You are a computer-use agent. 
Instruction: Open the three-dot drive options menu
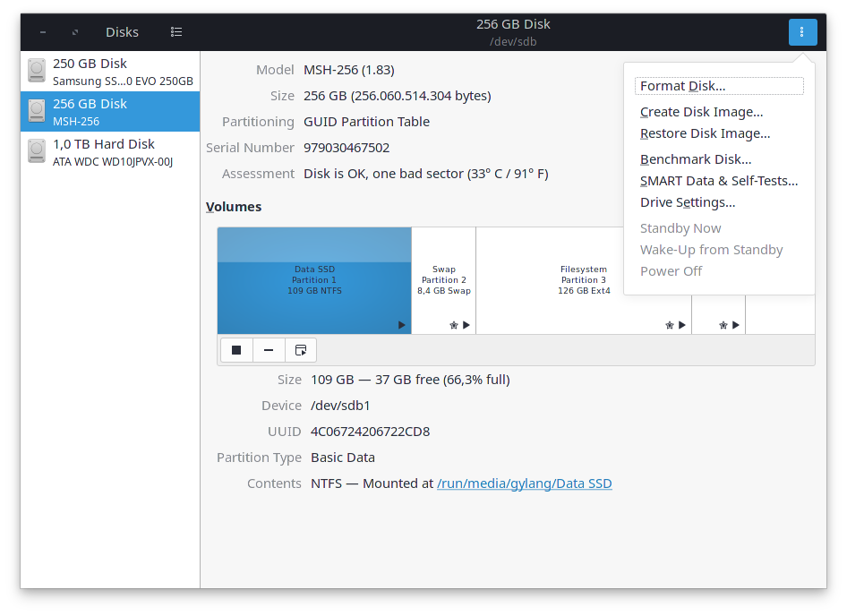(x=802, y=31)
